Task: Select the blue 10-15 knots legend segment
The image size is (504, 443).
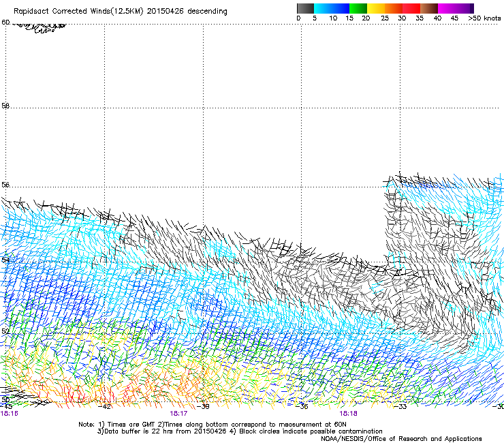Action: click(341, 8)
